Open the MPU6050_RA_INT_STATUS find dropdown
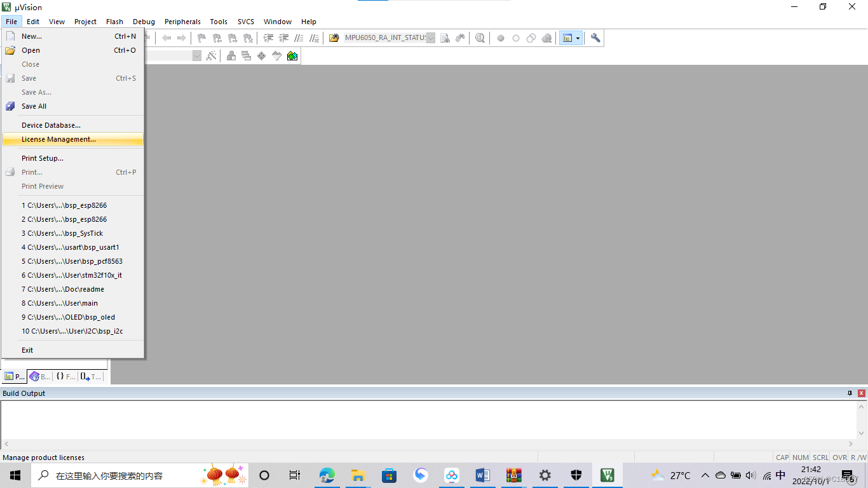The height and width of the screenshot is (488, 868). [431, 38]
